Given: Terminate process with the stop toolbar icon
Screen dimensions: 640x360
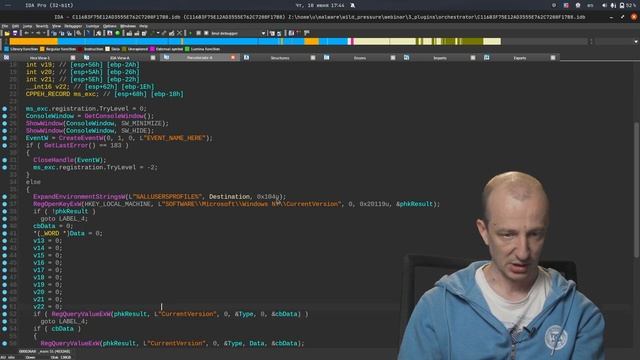Looking at the screenshot, I should (206, 33).
